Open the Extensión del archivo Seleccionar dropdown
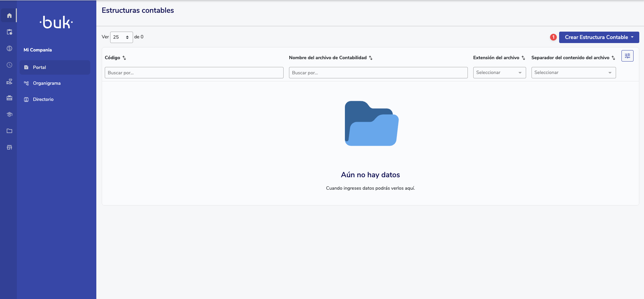644x299 pixels. tap(499, 73)
